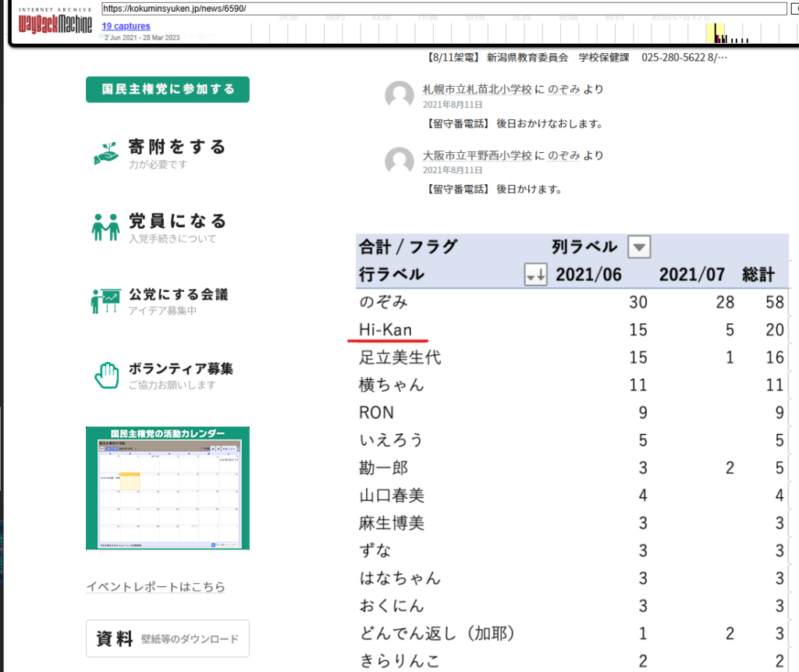Open the 19 captures link
This screenshot has width=799, height=672.
[126, 26]
